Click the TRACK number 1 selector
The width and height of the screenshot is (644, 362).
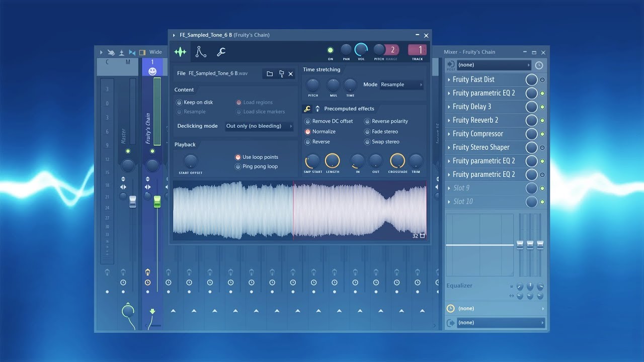[418, 50]
